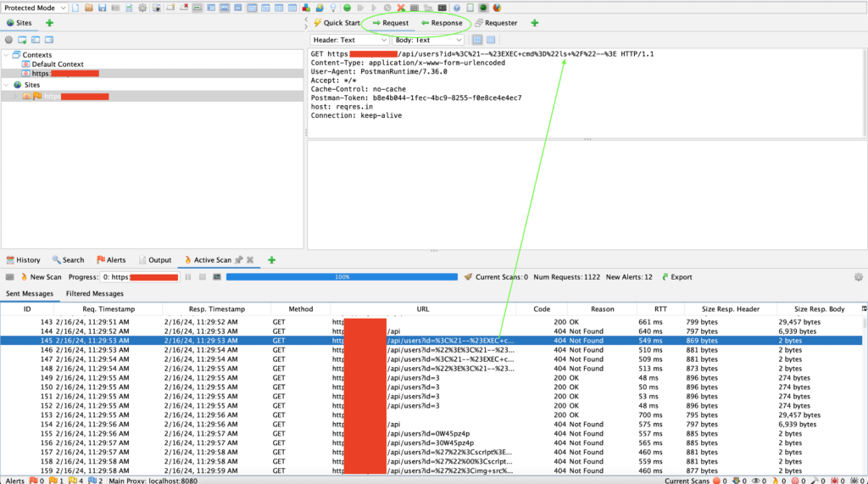Collapse the Contexts tree node
868x484 pixels.
pyautogui.click(x=7, y=55)
